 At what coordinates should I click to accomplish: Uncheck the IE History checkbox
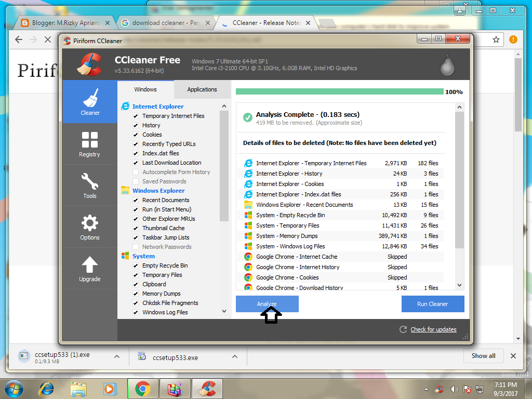tap(136, 125)
